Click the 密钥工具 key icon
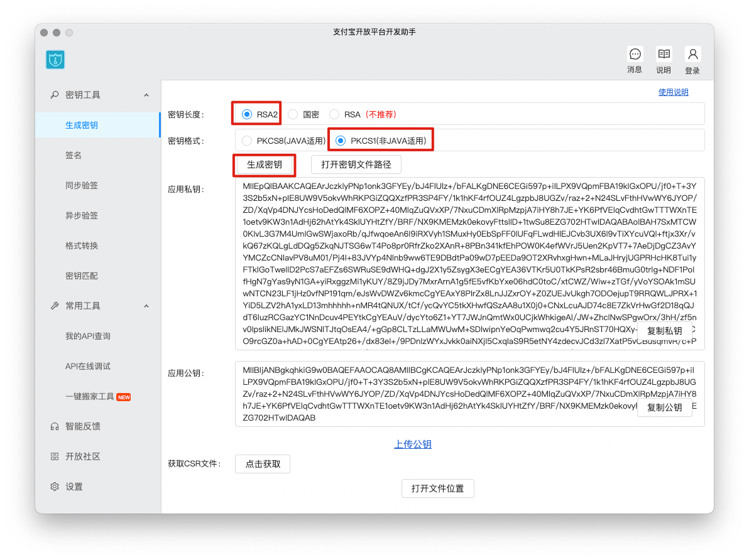Screen dimensions: 749x560 [55, 95]
